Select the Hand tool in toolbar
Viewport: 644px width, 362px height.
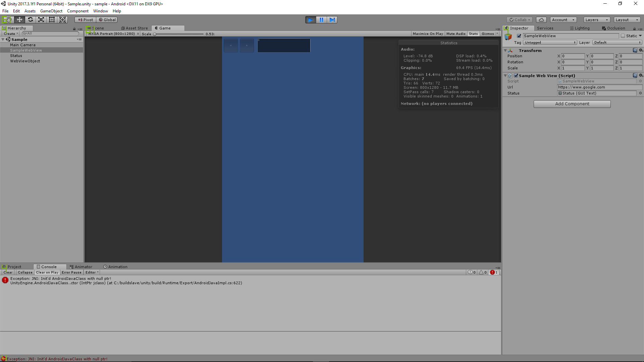[8, 20]
